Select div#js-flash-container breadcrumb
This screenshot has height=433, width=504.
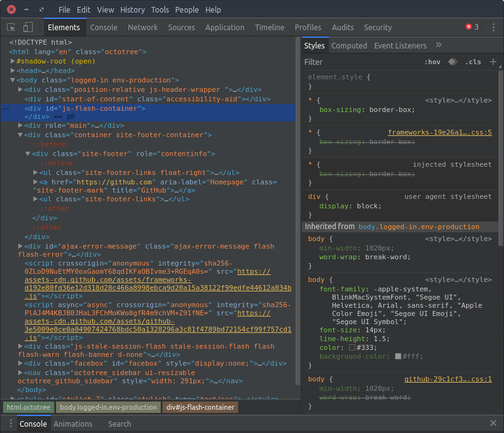click(200, 407)
